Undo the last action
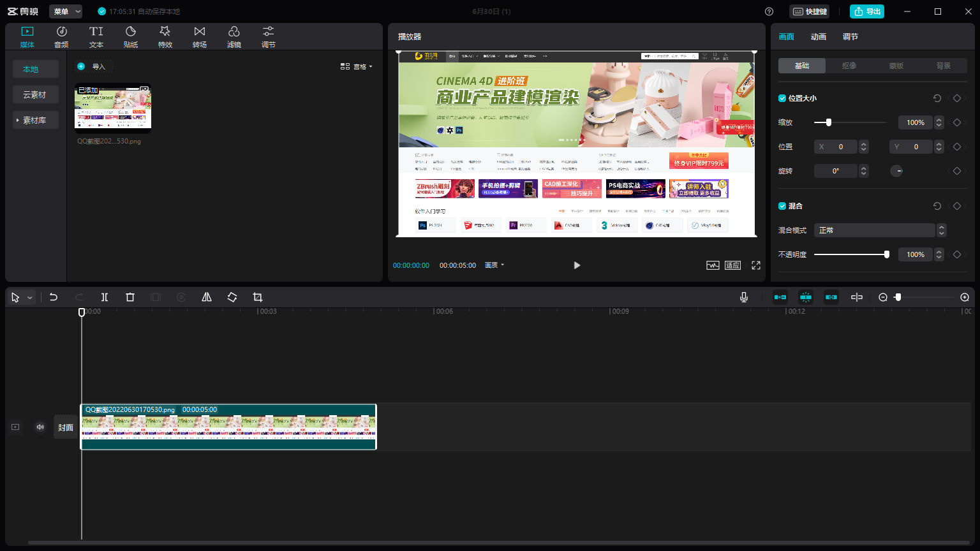This screenshot has width=980, height=551. coord(54,297)
